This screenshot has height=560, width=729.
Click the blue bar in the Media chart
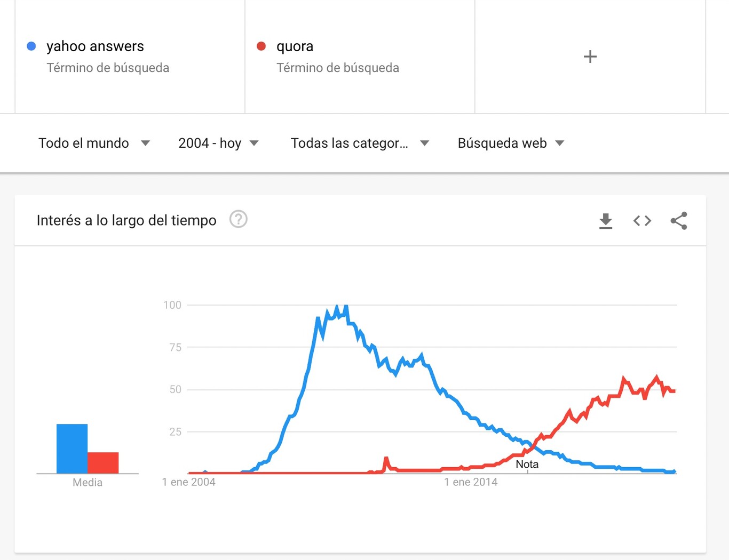(72, 448)
